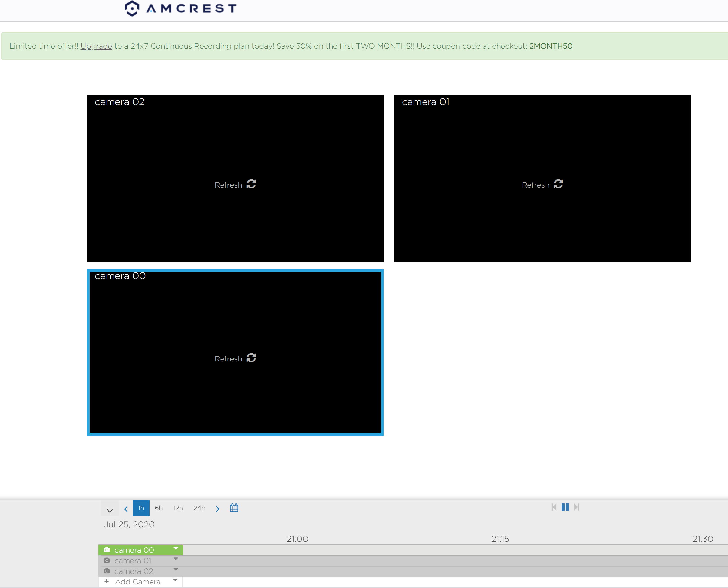
Task: Select camera 01 in the timeline list
Action: [140, 561]
